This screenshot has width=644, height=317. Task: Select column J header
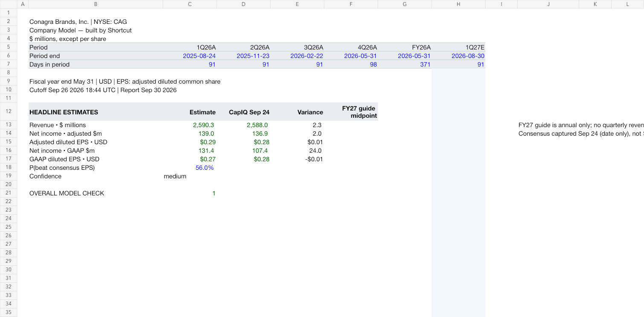pos(548,4)
